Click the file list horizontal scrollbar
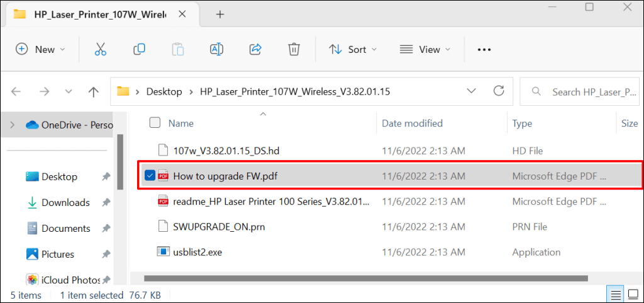 tap(366, 278)
